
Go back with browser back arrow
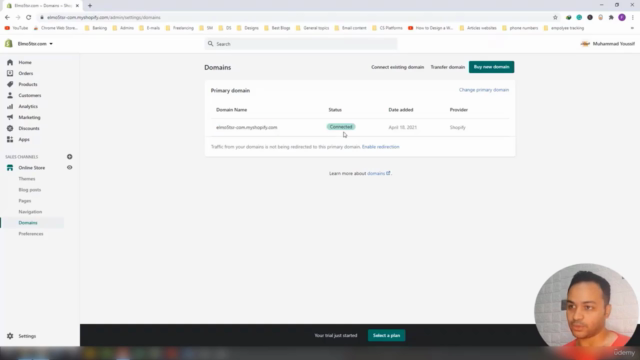(x=7, y=18)
